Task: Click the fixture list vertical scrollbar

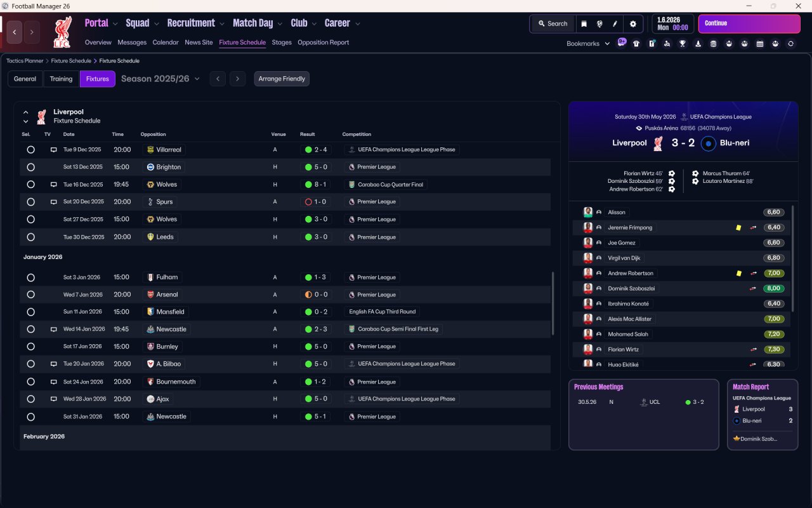Action: point(553,304)
